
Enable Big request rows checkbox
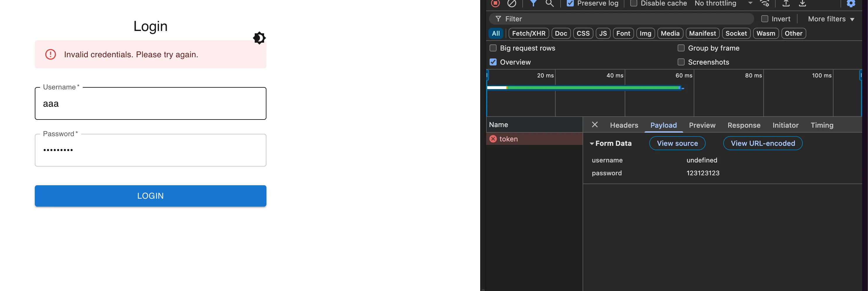(x=493, y=48)
